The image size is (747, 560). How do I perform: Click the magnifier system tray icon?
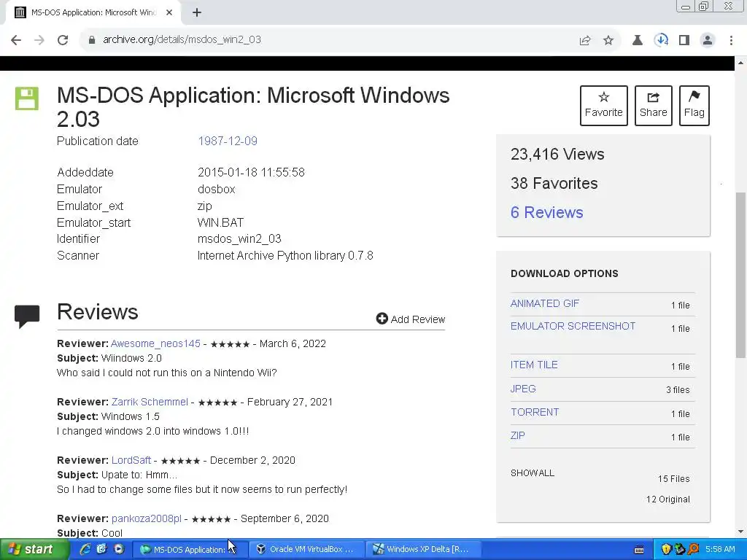point(693,550)
